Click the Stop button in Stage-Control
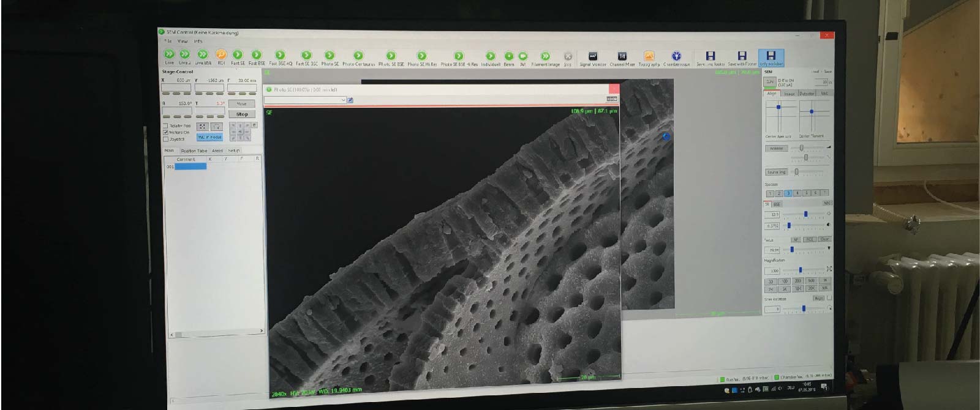 (x=242, y=114)
